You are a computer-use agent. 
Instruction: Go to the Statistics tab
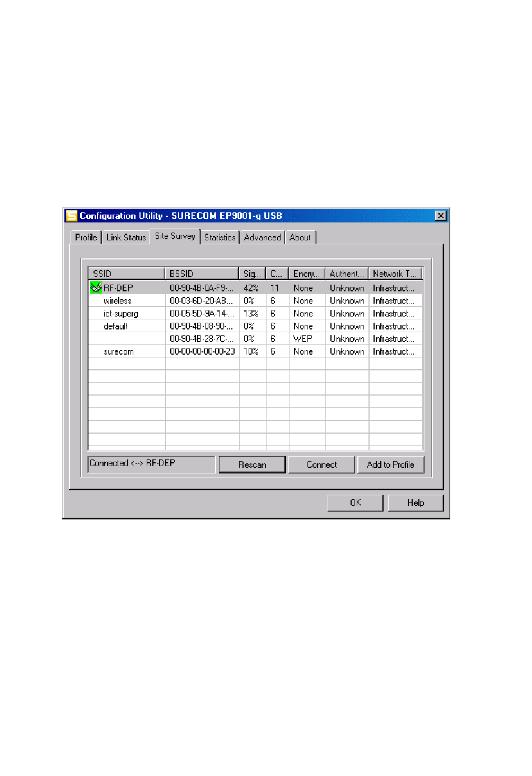220,238
